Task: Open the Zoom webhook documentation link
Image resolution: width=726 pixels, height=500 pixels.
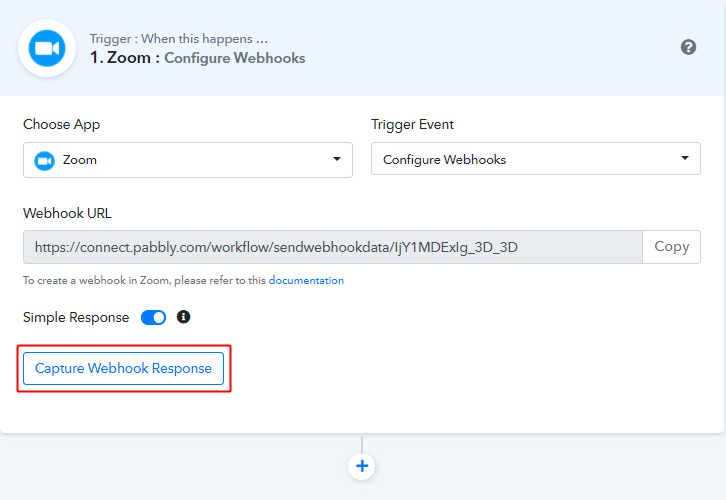Action: [306, 281]
